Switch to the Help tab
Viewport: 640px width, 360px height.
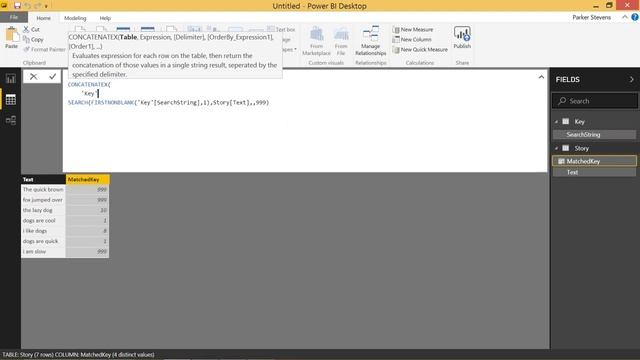point(105,18)
